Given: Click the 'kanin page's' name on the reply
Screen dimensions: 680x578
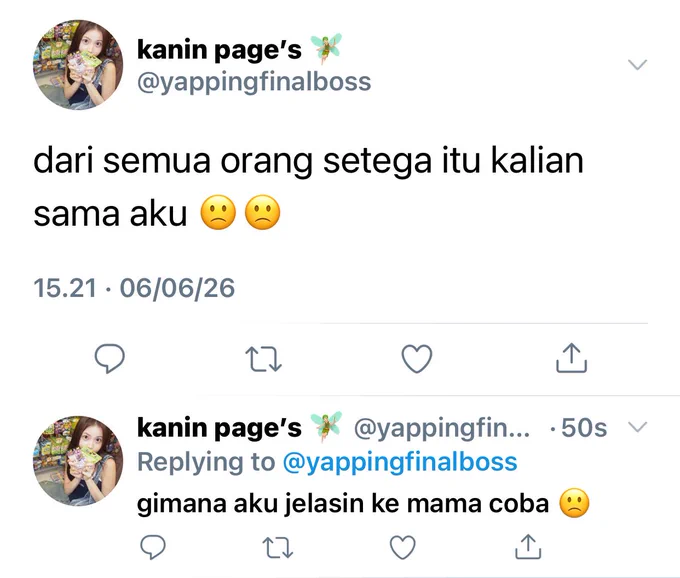Looking at the screenshot, I should 219,428.
